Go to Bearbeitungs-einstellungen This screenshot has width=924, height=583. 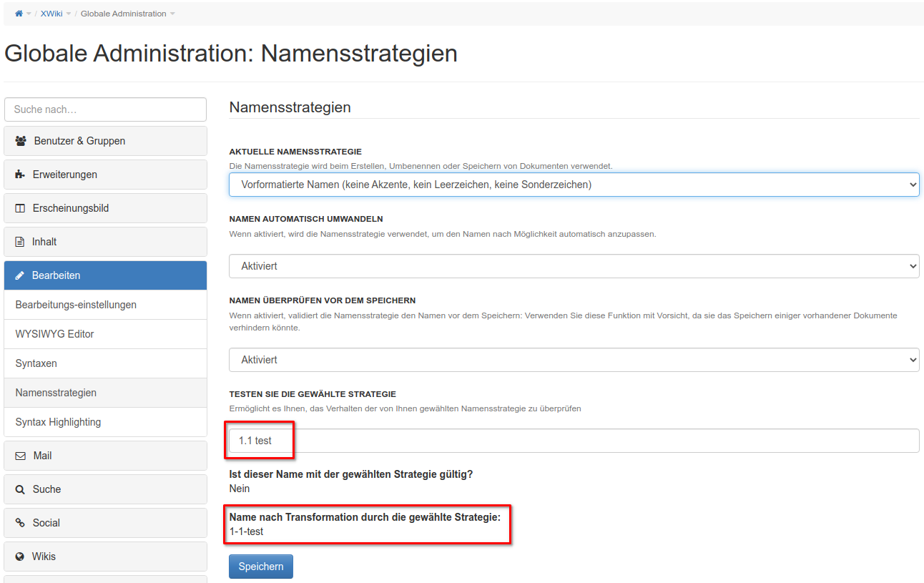pyautogui.click(x=105, y=305)
